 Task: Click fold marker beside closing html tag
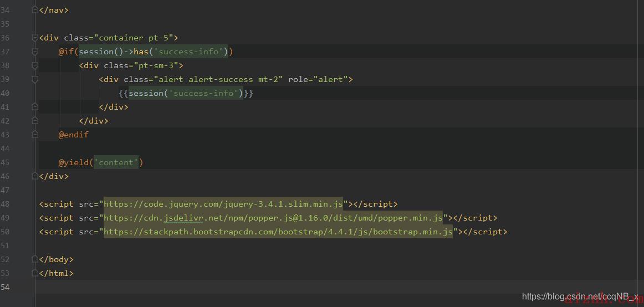click(35, 273)
